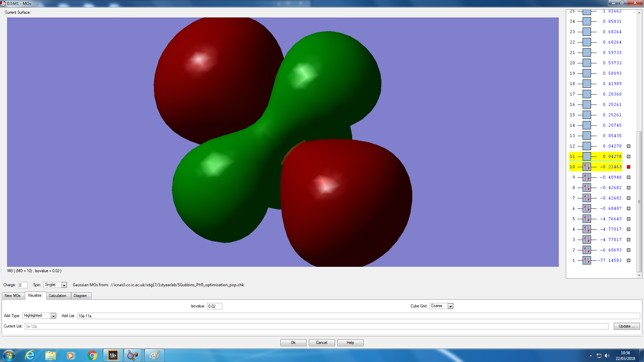644x362 pixels.
Task: Switch to the Calculation tab
Action: [x=57, y=296]
